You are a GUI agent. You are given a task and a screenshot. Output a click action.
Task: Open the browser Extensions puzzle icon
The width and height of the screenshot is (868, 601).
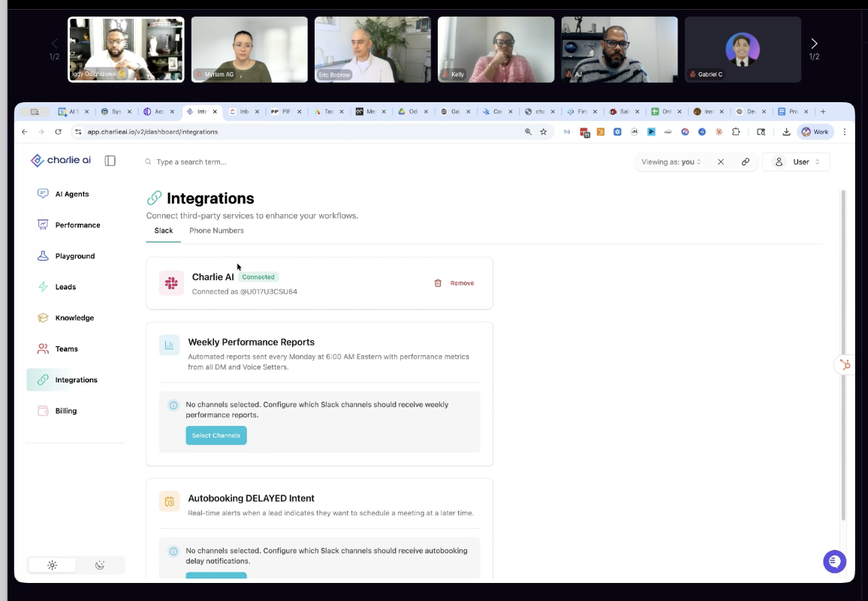pyautogui.click(x=736, y=131)
